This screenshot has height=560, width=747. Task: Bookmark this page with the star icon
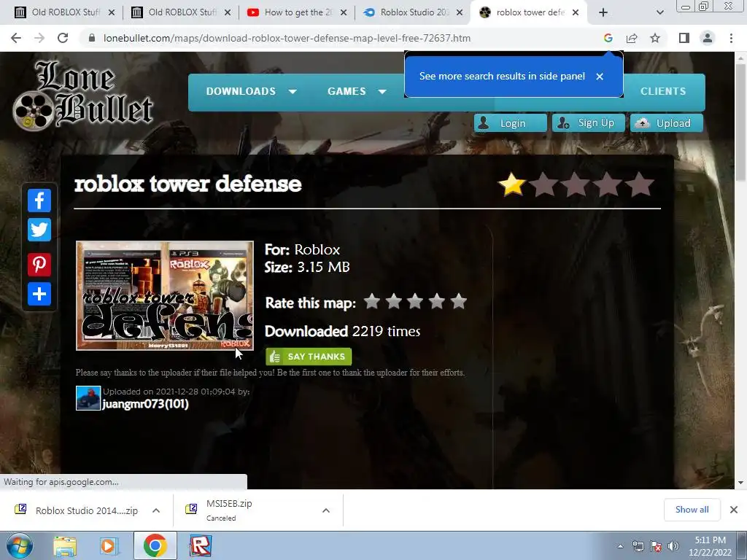click(655, 38)
